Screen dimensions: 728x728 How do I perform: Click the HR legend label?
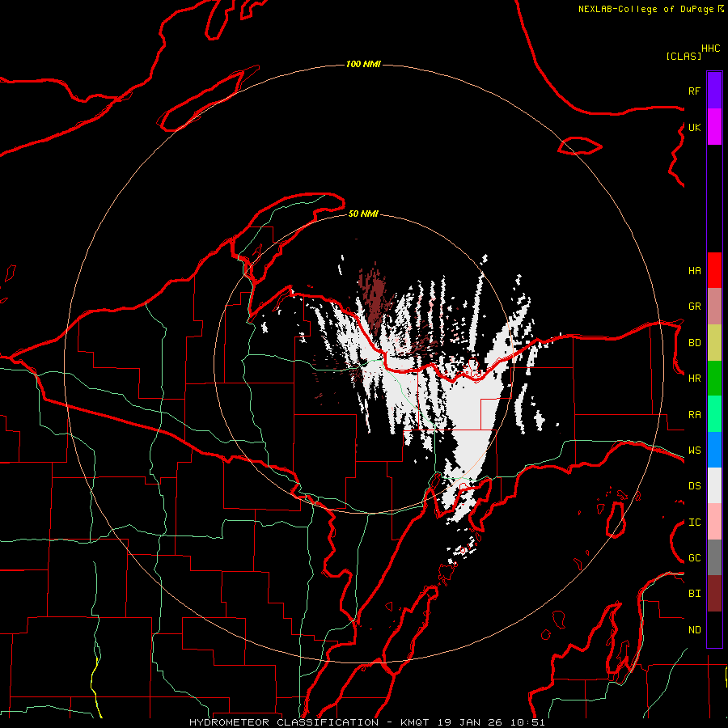coord(694,379)
